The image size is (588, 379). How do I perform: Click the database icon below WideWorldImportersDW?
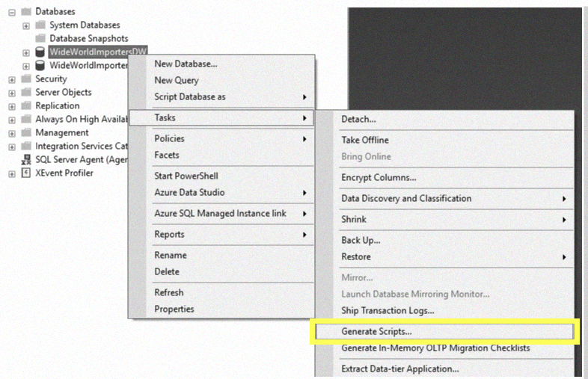pos(40,65)
